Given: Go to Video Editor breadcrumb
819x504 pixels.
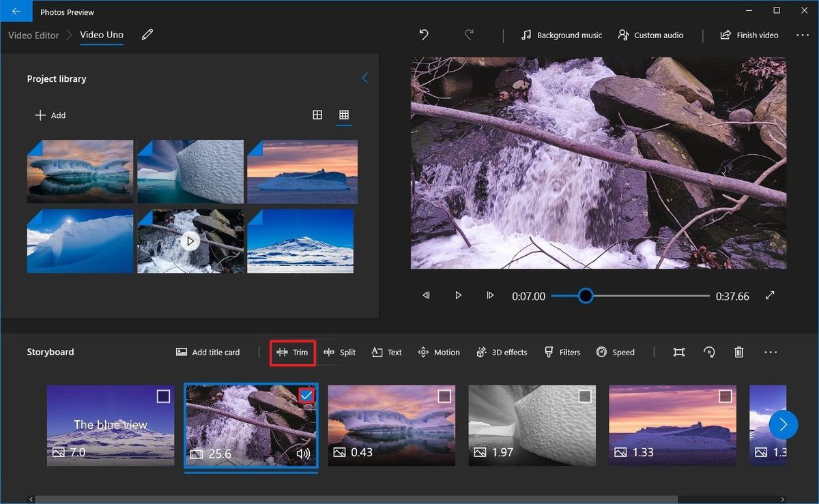Looking at the screenshot, I should [x=33, y=35].
